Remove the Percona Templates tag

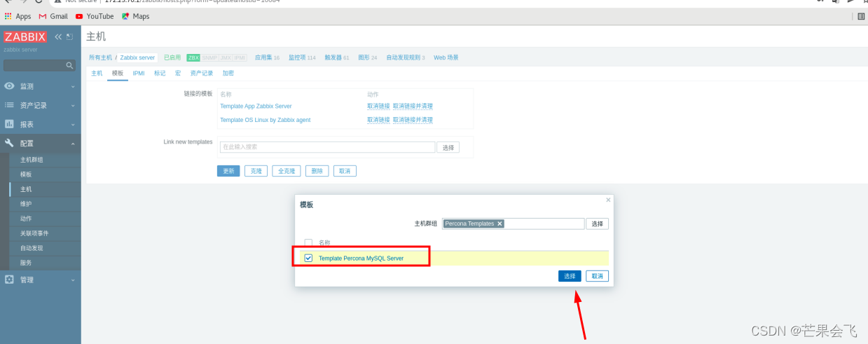(x=500, y=223)
